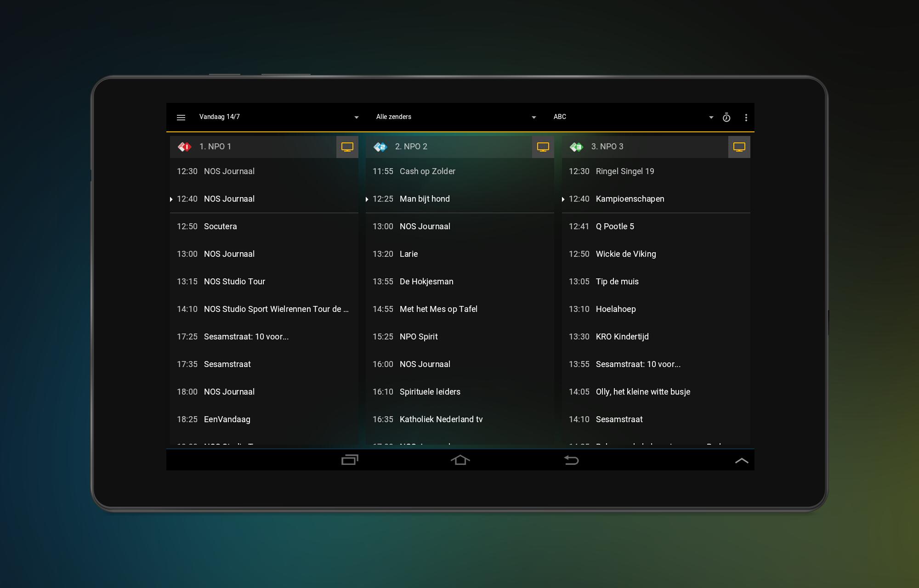Open the hamburger navigation menu
Viewport: 919px width, 588px height.
pos(181,118)
